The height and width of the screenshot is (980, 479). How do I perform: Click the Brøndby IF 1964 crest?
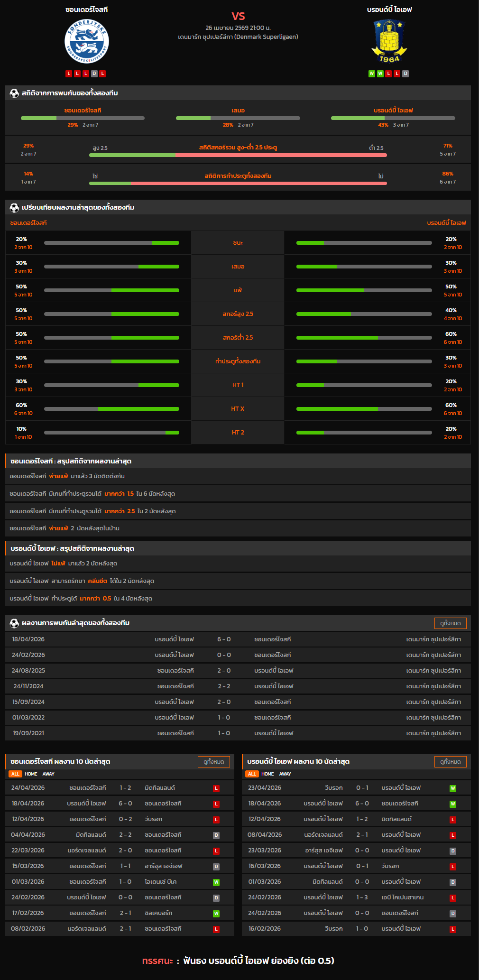point(389,41)
